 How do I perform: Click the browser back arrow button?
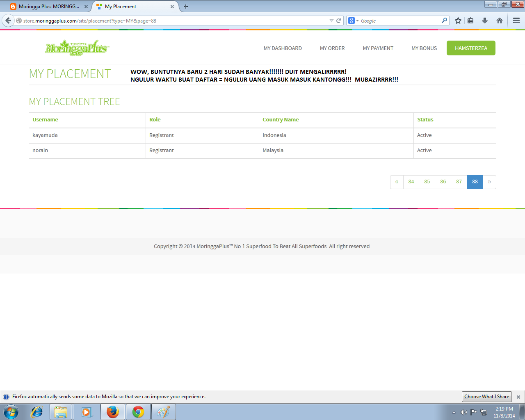(x=8, y=21)
